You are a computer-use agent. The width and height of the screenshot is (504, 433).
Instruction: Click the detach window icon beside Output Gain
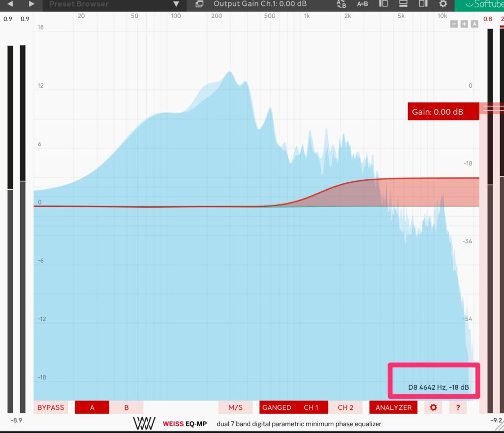(199, 4)
